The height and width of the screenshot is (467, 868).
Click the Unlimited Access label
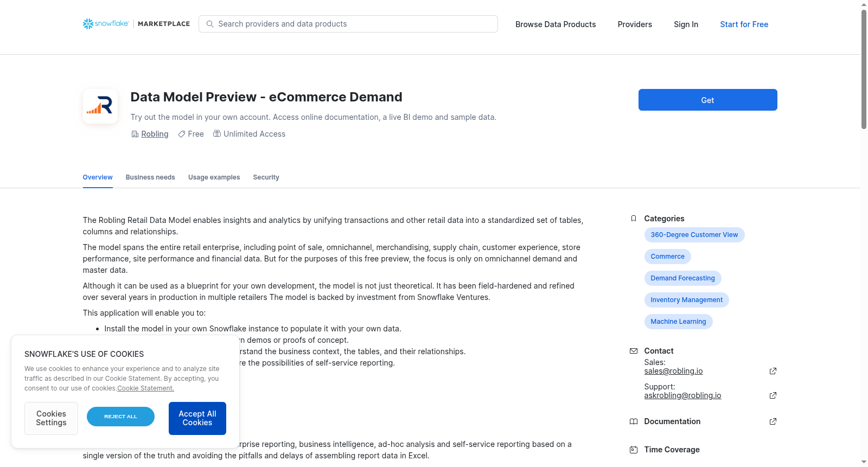[254, 134]
